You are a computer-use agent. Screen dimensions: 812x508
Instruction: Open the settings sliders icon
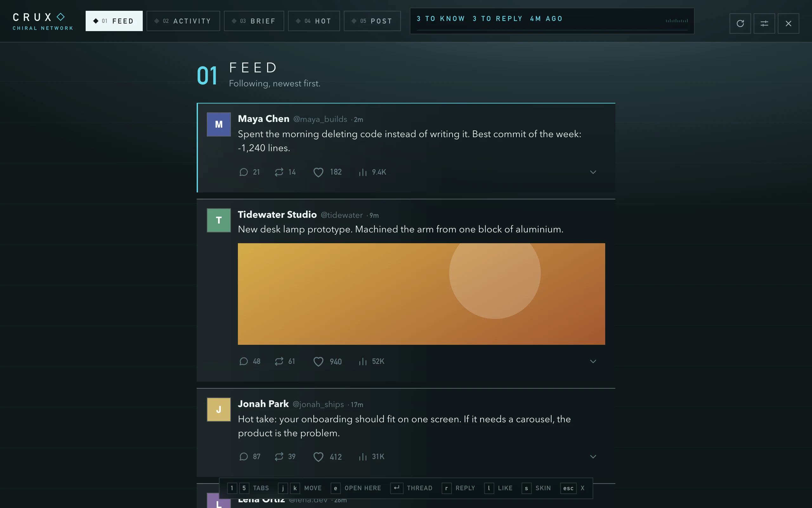(x=764, y=23)
